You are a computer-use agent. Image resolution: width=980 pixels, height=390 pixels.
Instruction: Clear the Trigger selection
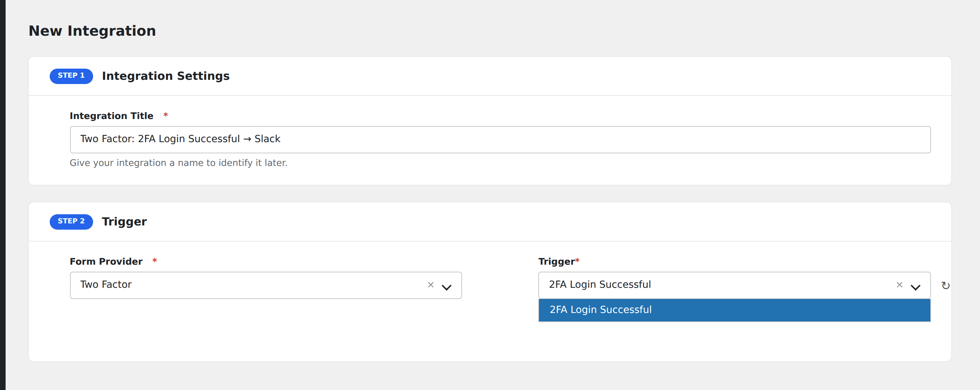click(x=899, y=285)
